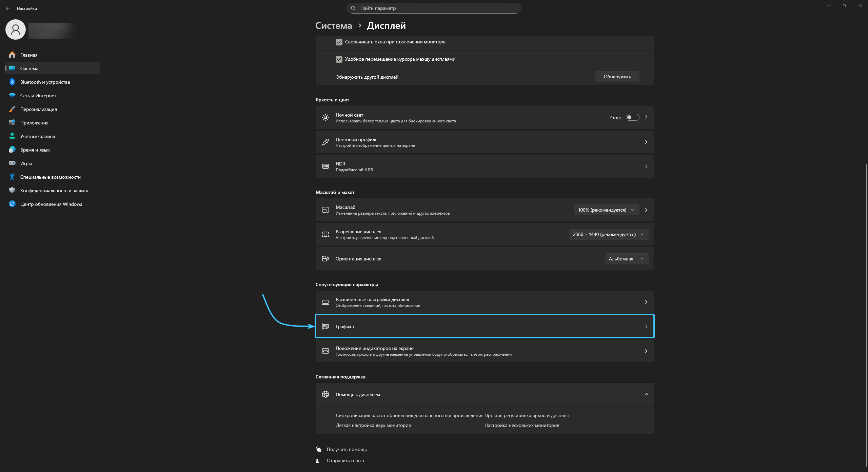Collapse the Help with display section
This screenshot has height=472, width=868.
pyautogui.click(x=646, y=394)
